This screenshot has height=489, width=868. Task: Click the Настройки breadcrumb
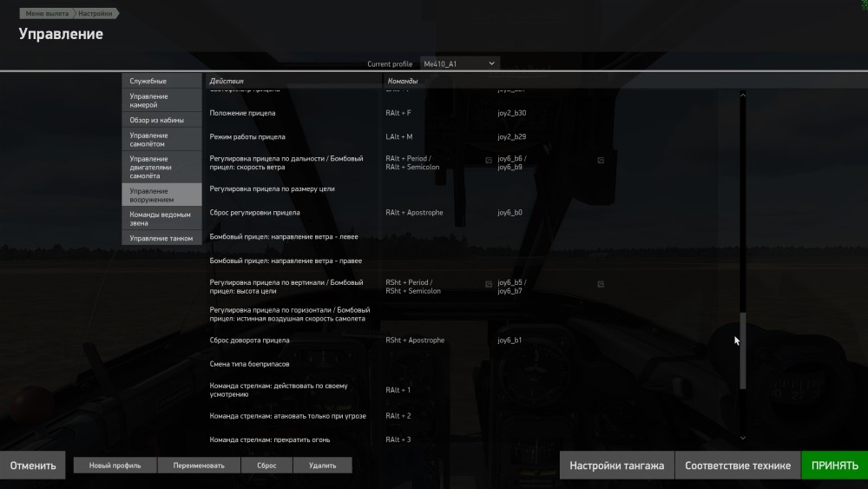[95, 13]
